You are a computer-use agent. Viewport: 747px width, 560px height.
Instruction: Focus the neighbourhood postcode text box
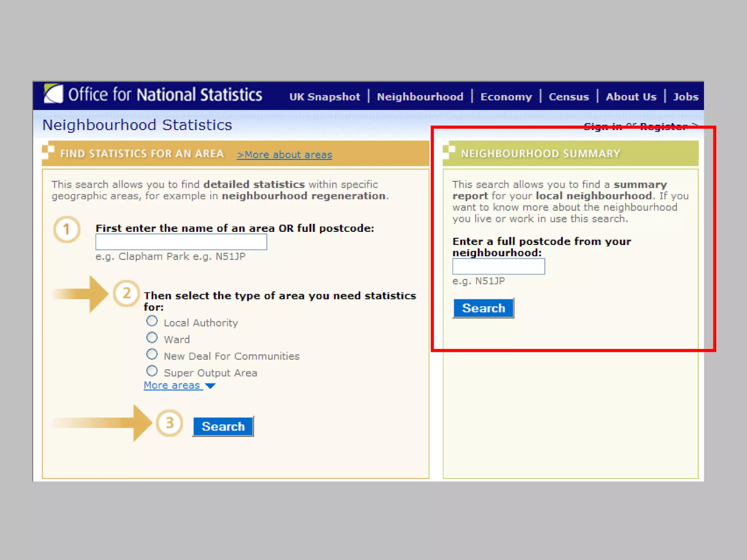498,267
